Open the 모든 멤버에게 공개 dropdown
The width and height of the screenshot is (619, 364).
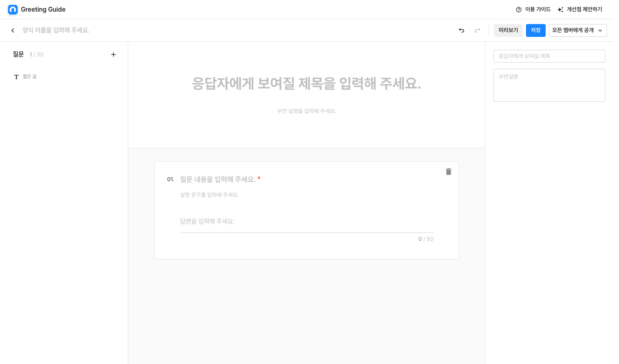click(x=578, y=30)
